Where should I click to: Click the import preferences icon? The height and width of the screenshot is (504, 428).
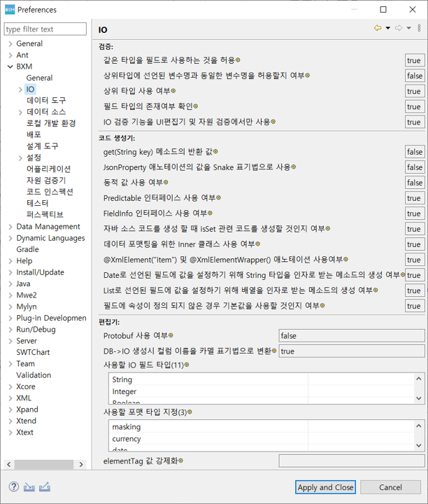click(29, 487)
